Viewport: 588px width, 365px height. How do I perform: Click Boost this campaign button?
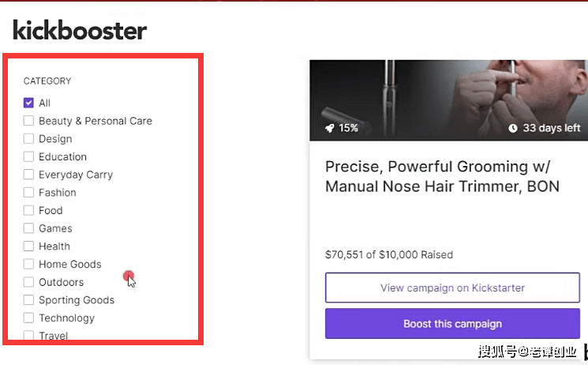point(452,324)
